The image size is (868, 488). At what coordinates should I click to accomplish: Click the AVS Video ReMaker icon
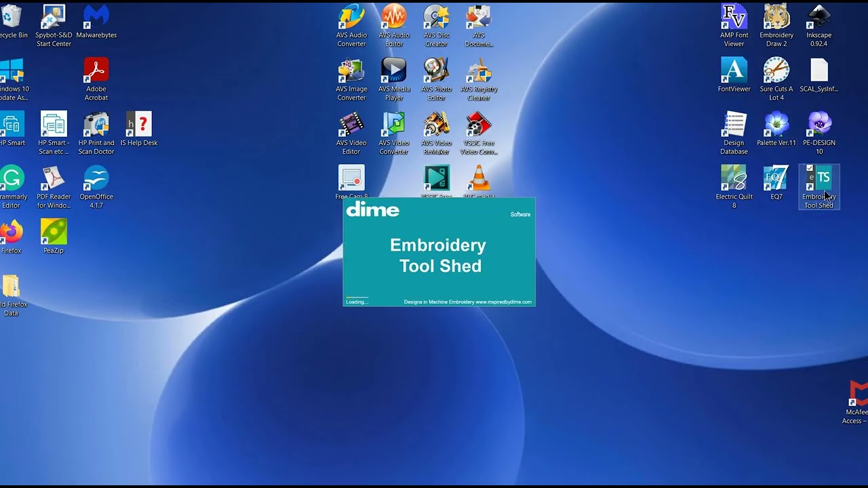point(437,133)
